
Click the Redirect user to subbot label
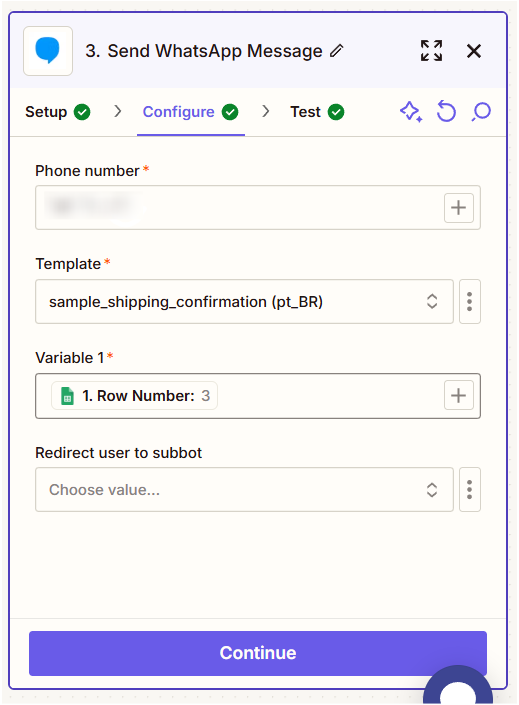click(119, 453)
